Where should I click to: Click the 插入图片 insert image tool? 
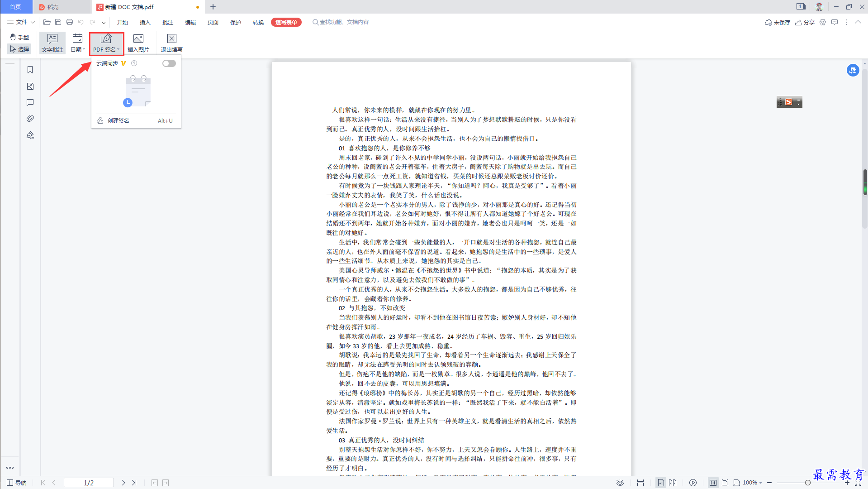[x=138, y=43]
